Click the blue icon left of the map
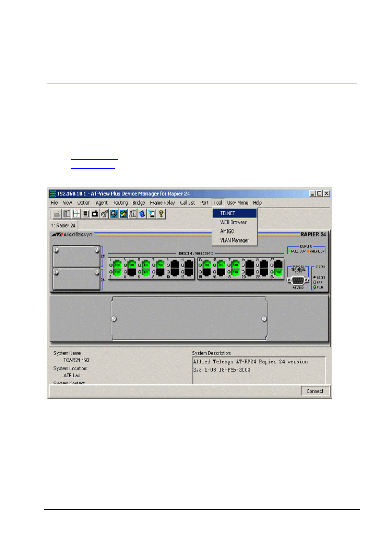Viewport: 392px width, 555px height. pos(123,214)
